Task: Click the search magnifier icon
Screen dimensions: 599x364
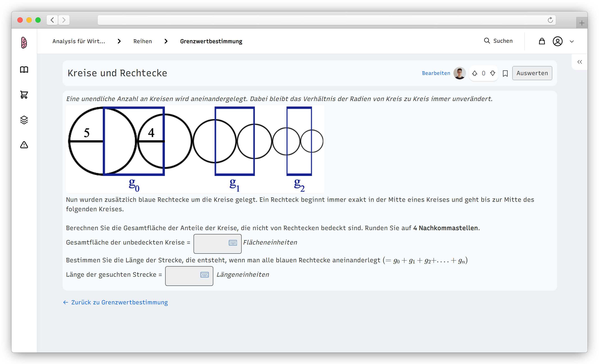Action: click(x=487, y=40)
